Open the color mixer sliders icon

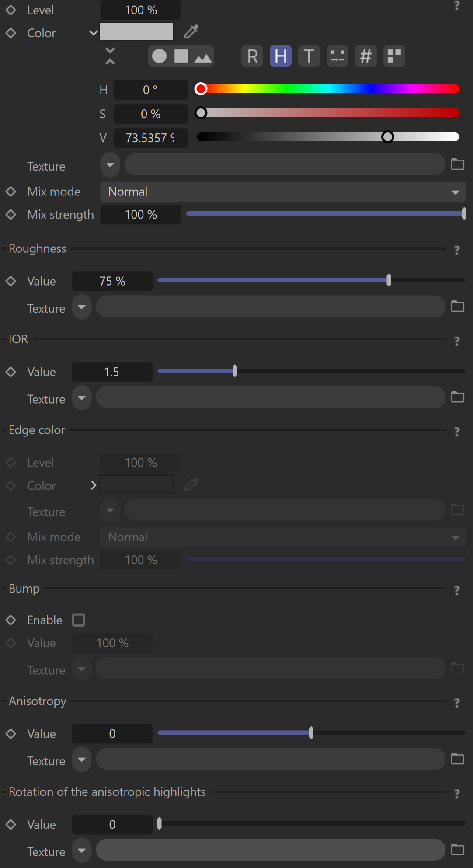(337, 56)
